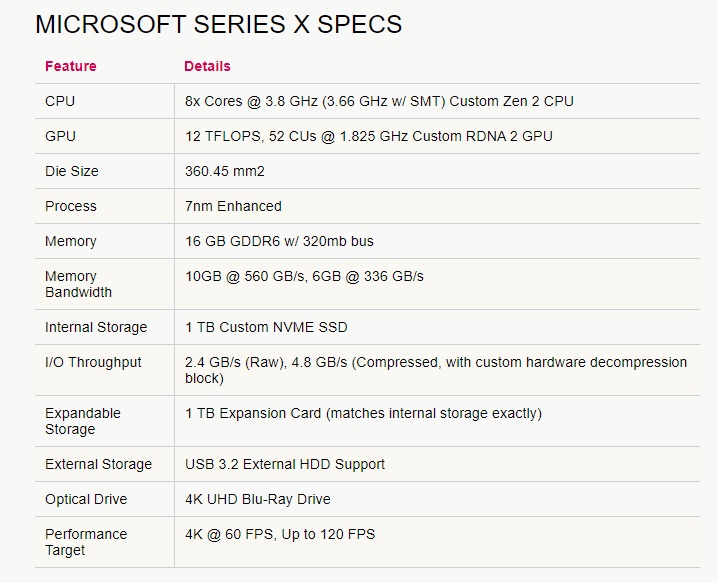The height and width of the screenshot is (583, 718).
Task: Select the Process row label
Action: pos(71,206)
